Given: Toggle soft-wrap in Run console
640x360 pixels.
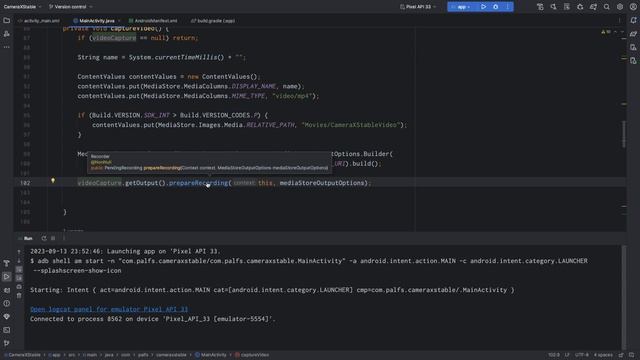Looking at the screenshot, I should pos(19,269).
